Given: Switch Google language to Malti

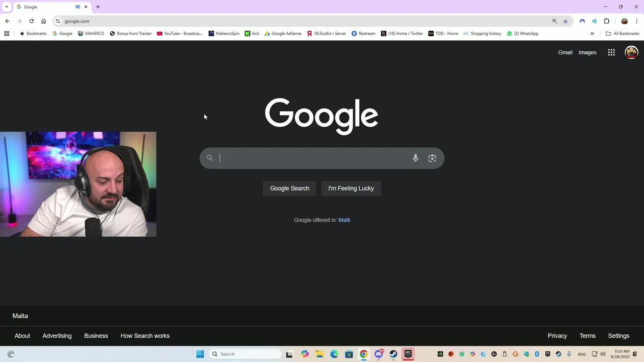Looking at the screenshot, I should click(344, 220).
